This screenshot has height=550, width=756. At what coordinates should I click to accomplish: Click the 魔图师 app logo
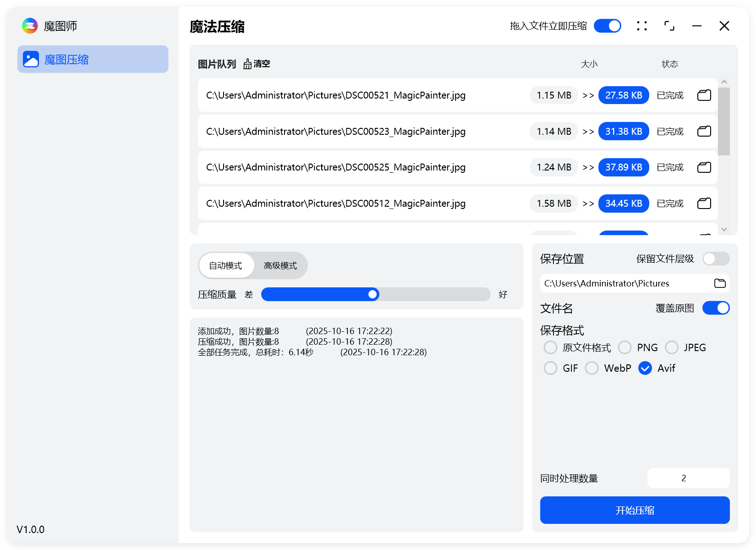pyautogui.click(x=30, y=26)
